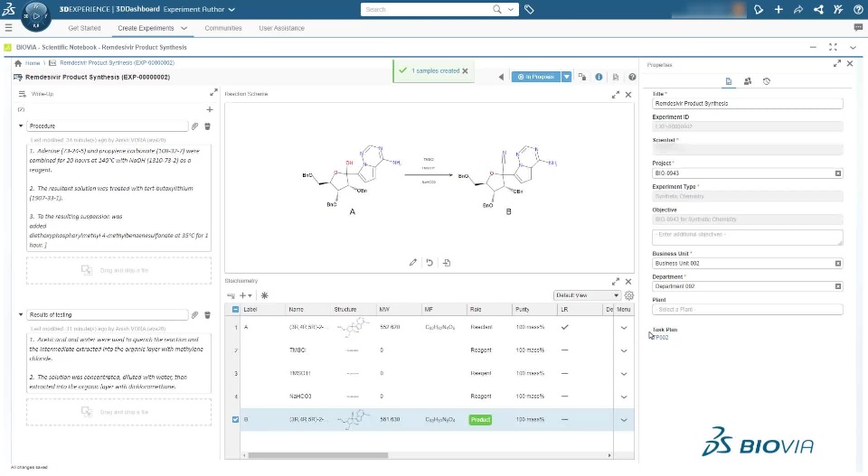Edit the reaction scheme with the pencil icon
The width and height of the screenshot is (868, 476).
click(413, 263)
